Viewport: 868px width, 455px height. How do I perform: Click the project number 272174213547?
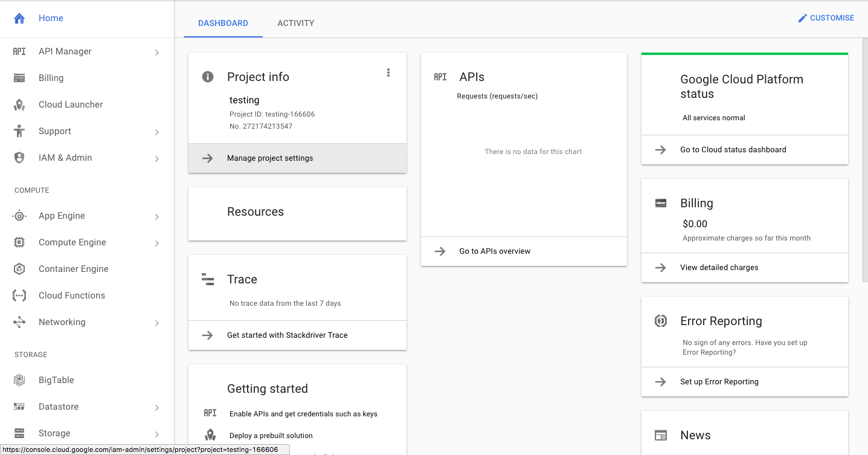pyautogui.click(x=261, y=126)
